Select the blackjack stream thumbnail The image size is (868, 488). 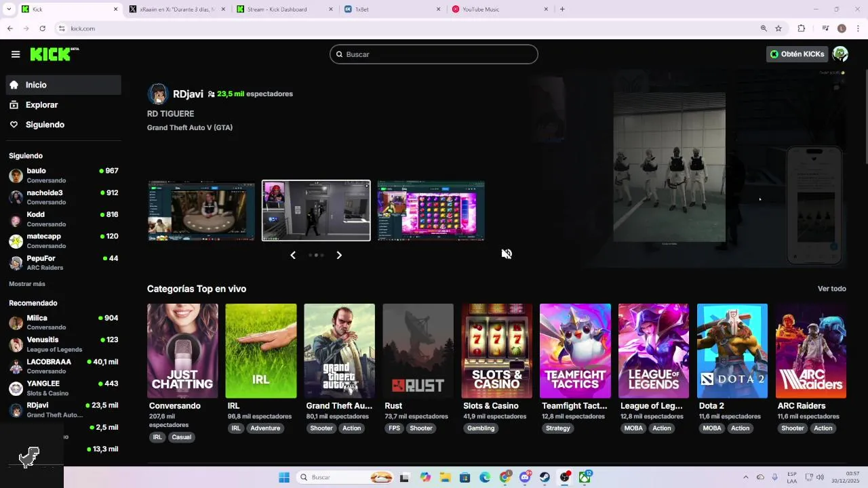pos(201,211)
